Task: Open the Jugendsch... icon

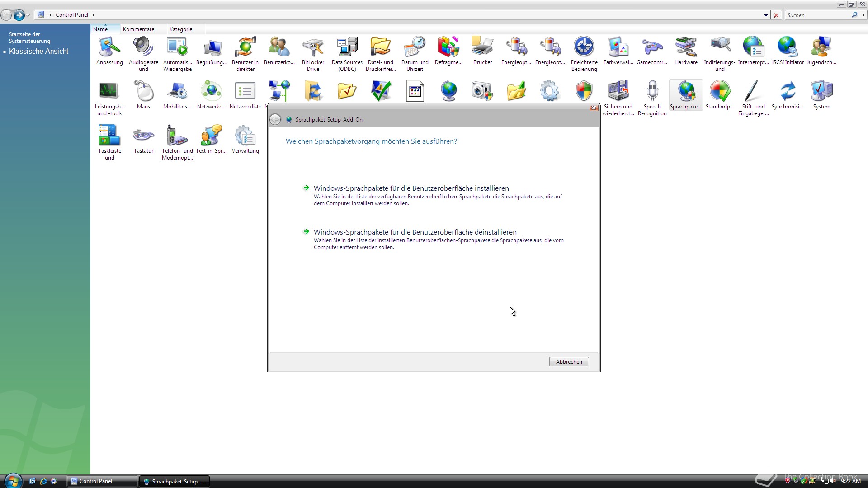Action: coord(821,51)
